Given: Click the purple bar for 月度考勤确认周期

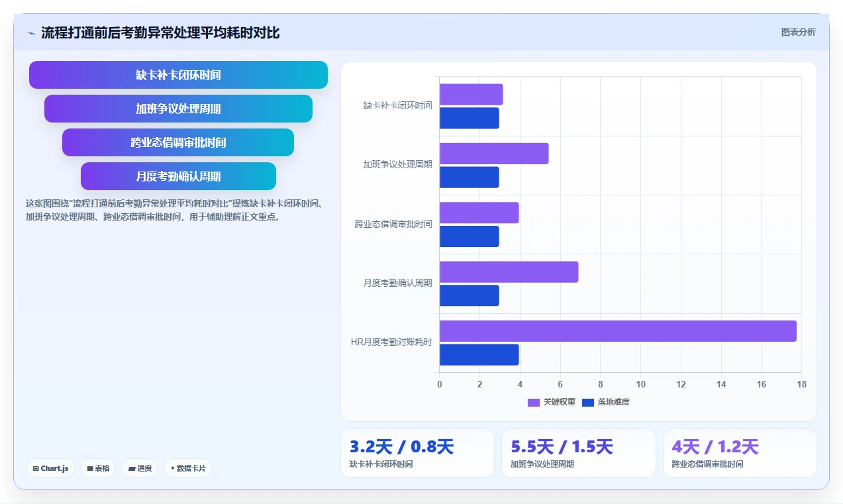Looking at the screenshot, I should [509, 272].
